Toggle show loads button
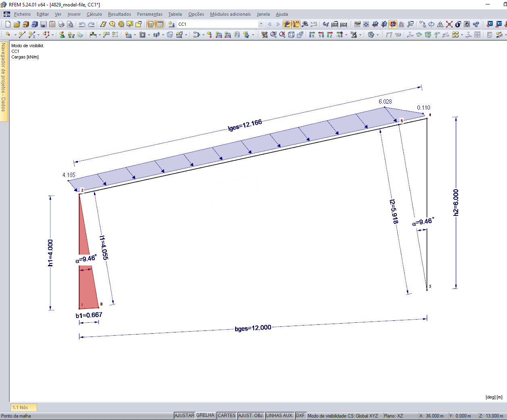The height and width of the screenshot is (420, 507). coord(287,24)
